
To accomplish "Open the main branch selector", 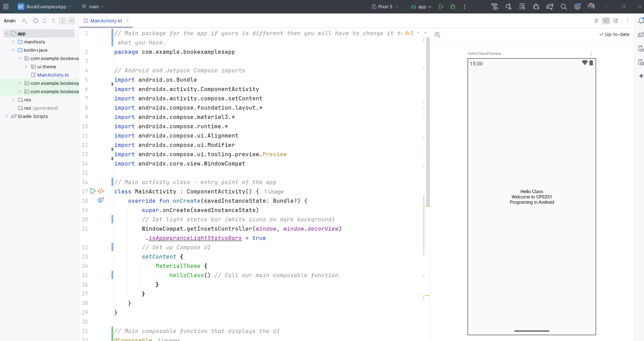I will pyautogui.click(x=93, y=7).
